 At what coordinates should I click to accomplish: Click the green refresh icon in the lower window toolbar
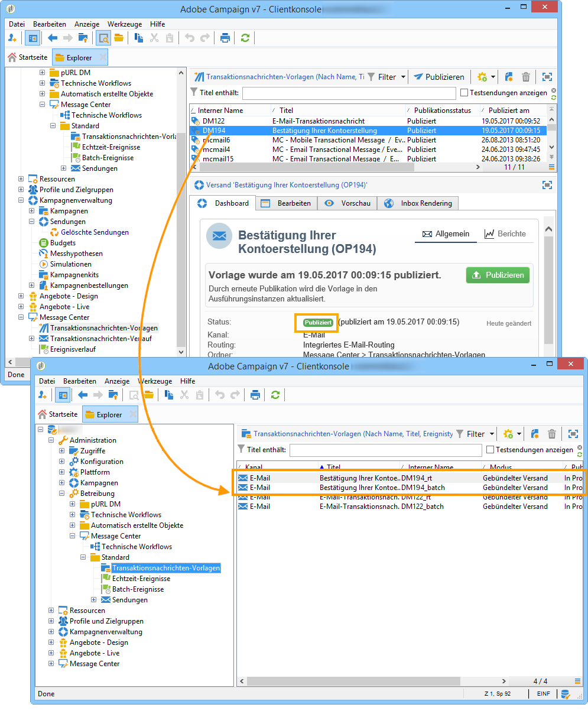[275, 395]
